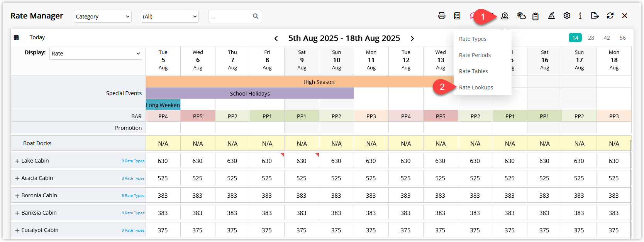Click BAR cell PP1 on Fri 8 Aug
The image size is (644, 242).
[267, 116]
